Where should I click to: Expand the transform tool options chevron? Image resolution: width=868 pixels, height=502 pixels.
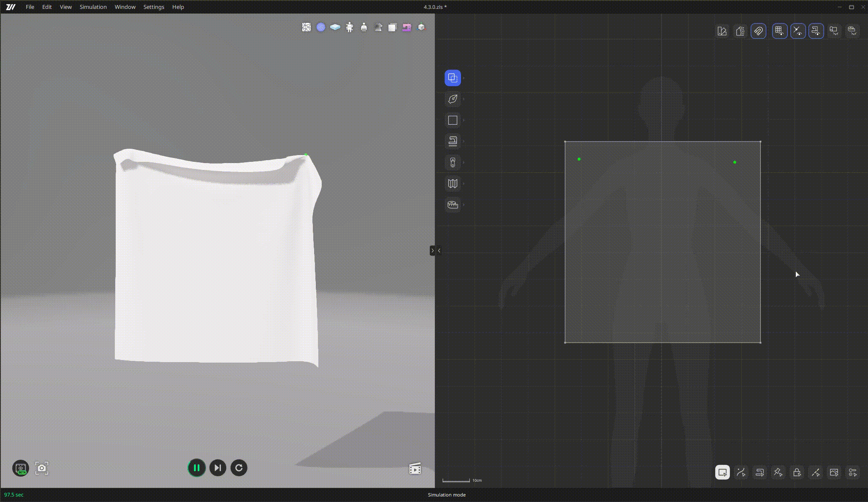(463, 77)
